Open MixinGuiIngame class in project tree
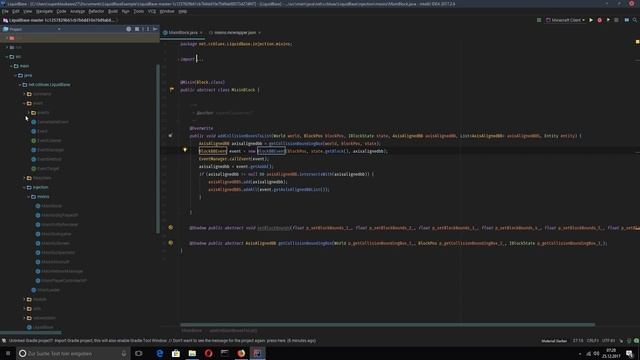640x360 pixels. [56, 234]
